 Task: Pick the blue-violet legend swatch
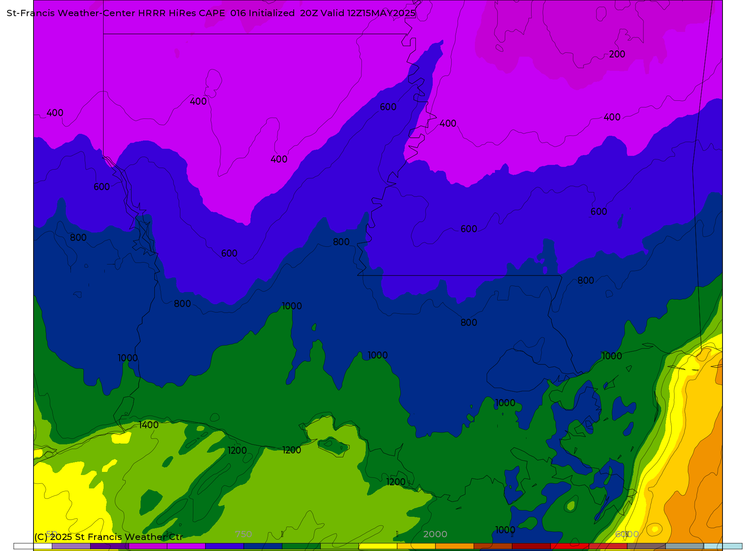[224, 546]
